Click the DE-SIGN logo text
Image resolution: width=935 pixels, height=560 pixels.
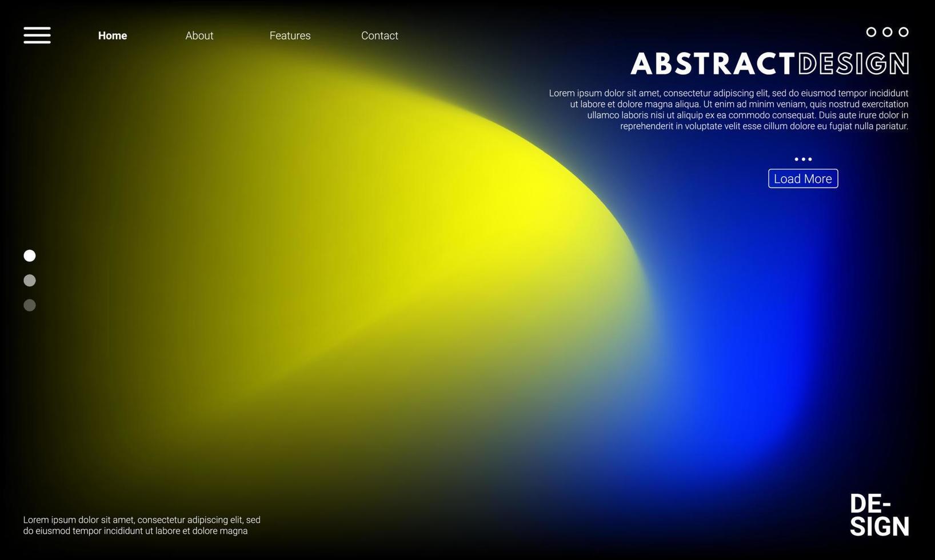pyautogui.click(x=879, y=515)
